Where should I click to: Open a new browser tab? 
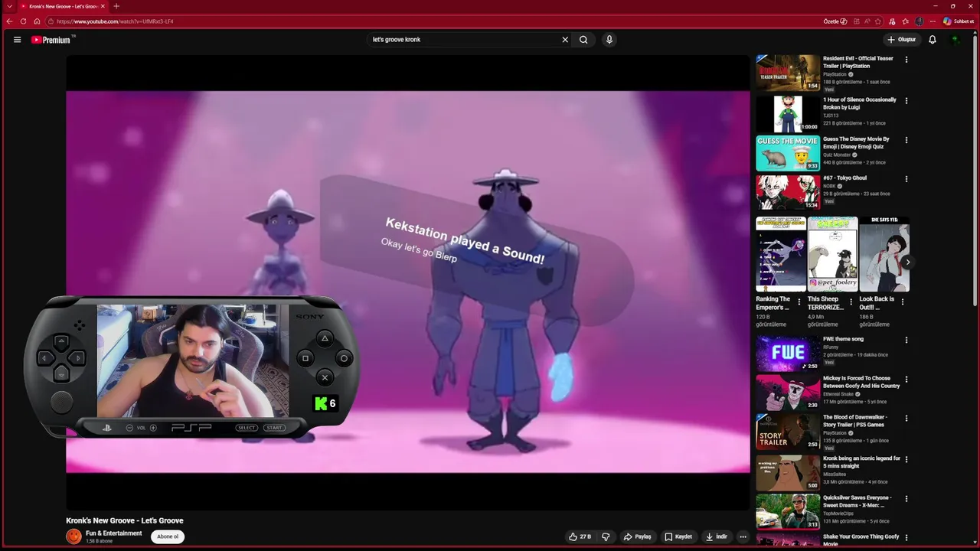[x=116, y=6]
